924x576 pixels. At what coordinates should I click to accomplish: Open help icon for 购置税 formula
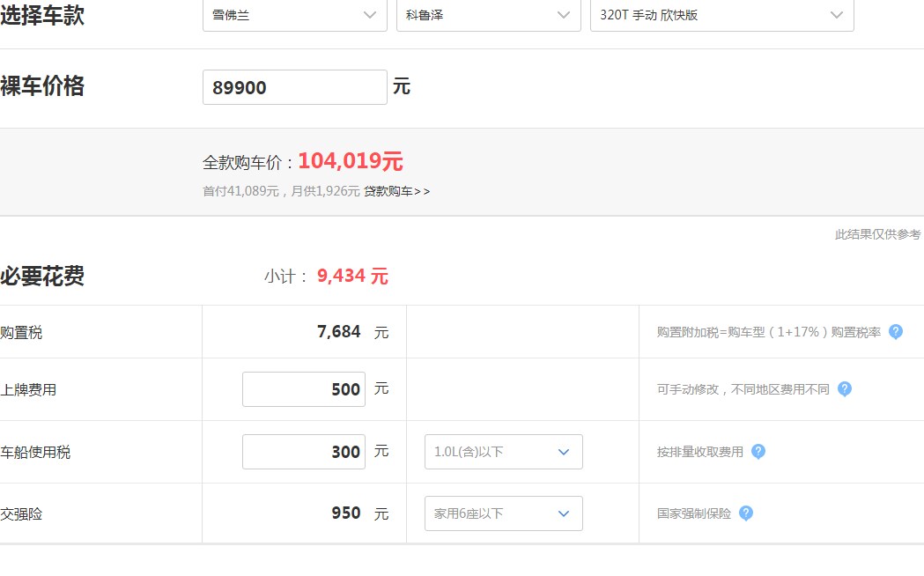895,332
